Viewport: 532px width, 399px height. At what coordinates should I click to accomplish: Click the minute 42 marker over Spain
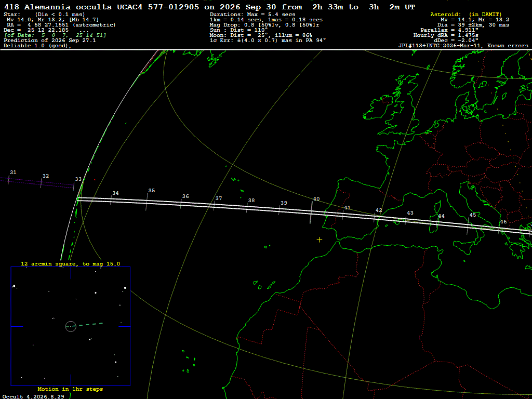375,218
